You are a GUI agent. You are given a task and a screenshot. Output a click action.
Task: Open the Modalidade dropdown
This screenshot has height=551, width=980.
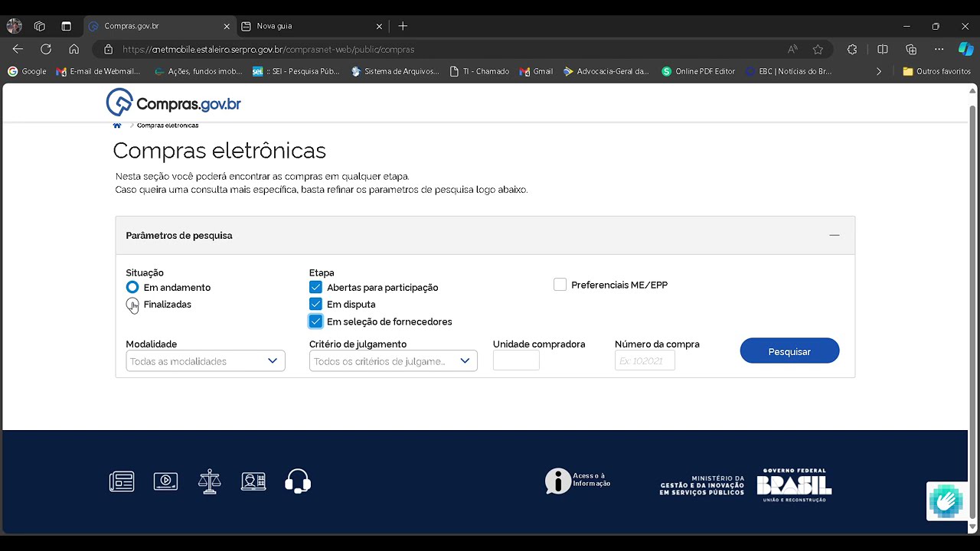click(x=205, y=360)
